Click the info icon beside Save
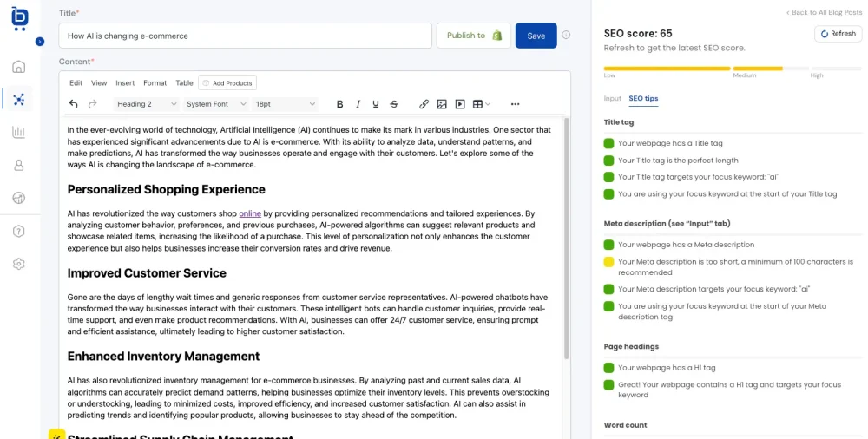 coord(566,35)
